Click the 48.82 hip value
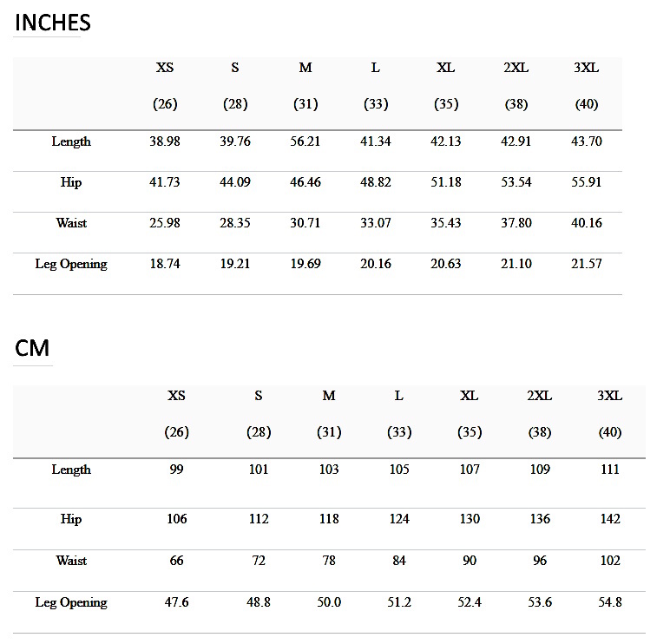 (x=376, y=182)
